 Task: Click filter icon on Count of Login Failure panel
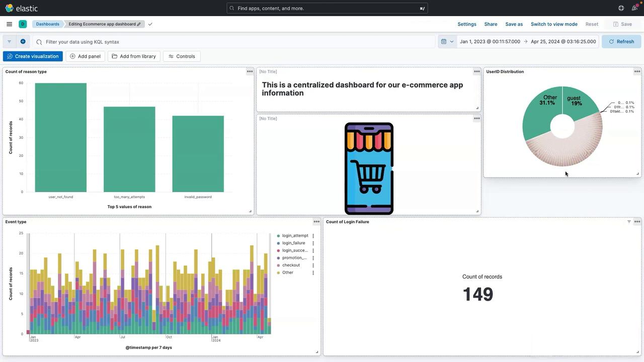point(629,222)
